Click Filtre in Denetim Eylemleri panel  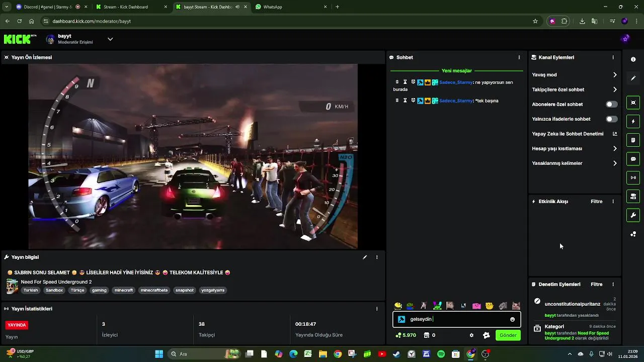click(x=596, y=285)
